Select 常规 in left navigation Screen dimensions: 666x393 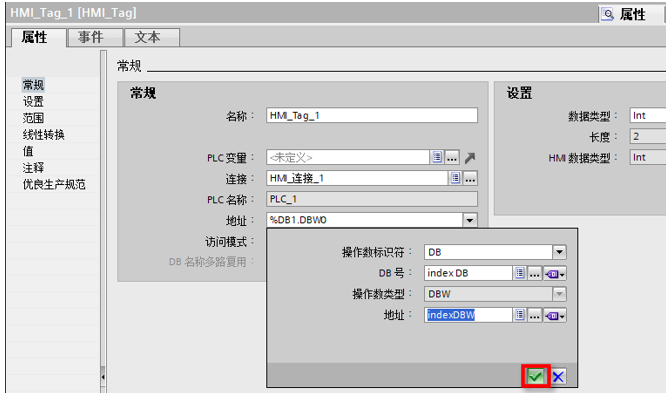point(33,85)
